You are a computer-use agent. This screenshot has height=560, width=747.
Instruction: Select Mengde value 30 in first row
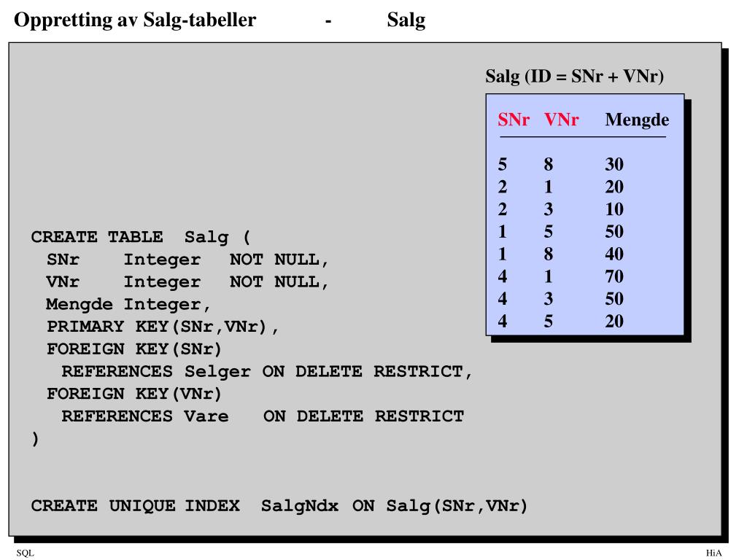(x=614, y=164)
